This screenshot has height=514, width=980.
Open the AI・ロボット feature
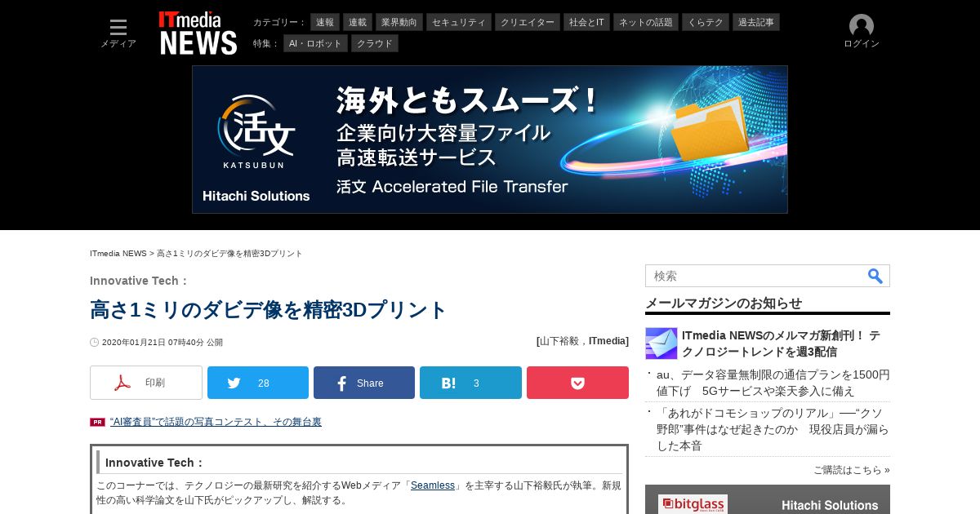pos(315,43)
